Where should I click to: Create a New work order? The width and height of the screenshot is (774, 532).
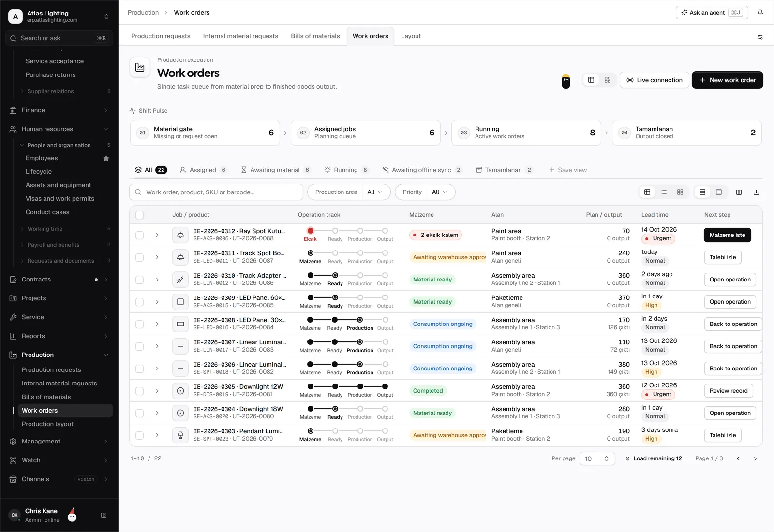(727, 80)
